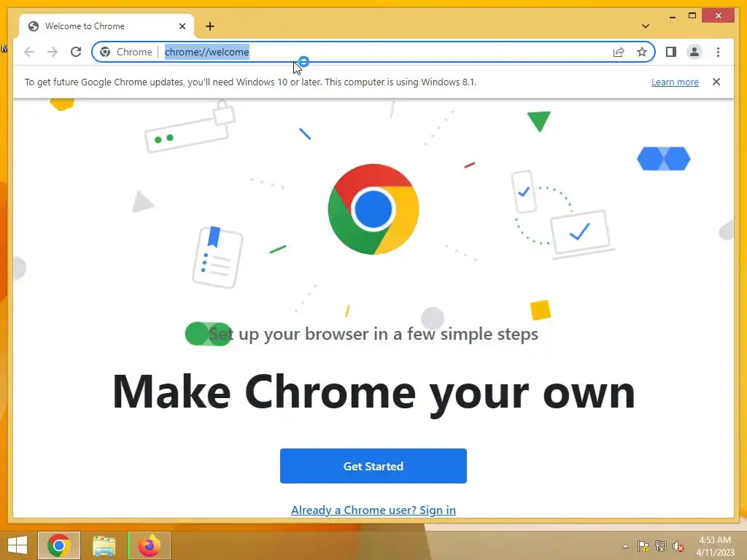The image size is (747, 560).
Task: Reload the page with the refresh icon
Action: coord(76,52)
